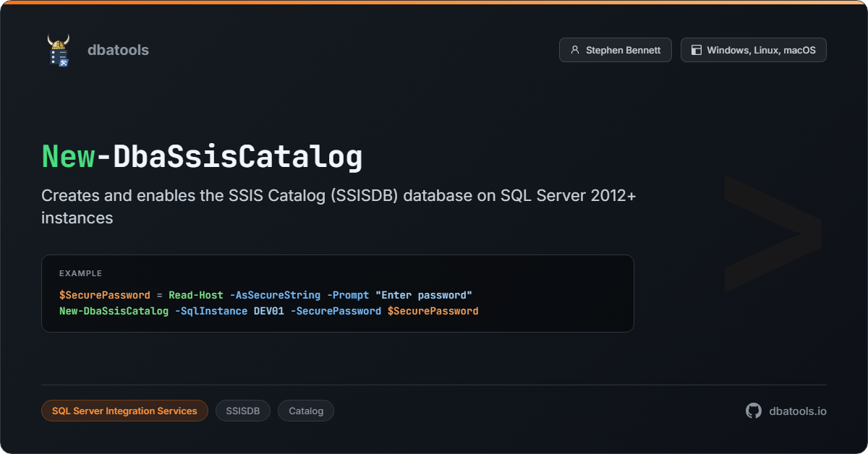Select the Windows, Linux, macOS badge
The height and width of the screenshot is (454, 868).
click(754, 50)
